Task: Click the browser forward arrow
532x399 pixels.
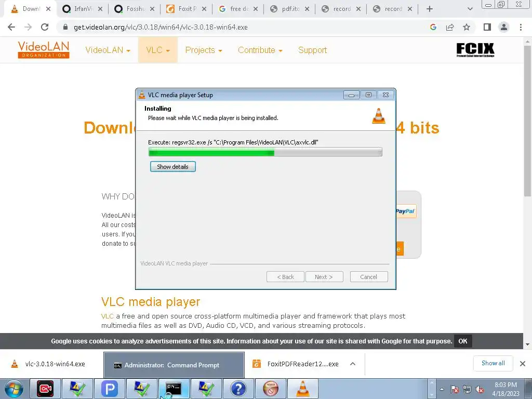Action: tap(28, 27)
